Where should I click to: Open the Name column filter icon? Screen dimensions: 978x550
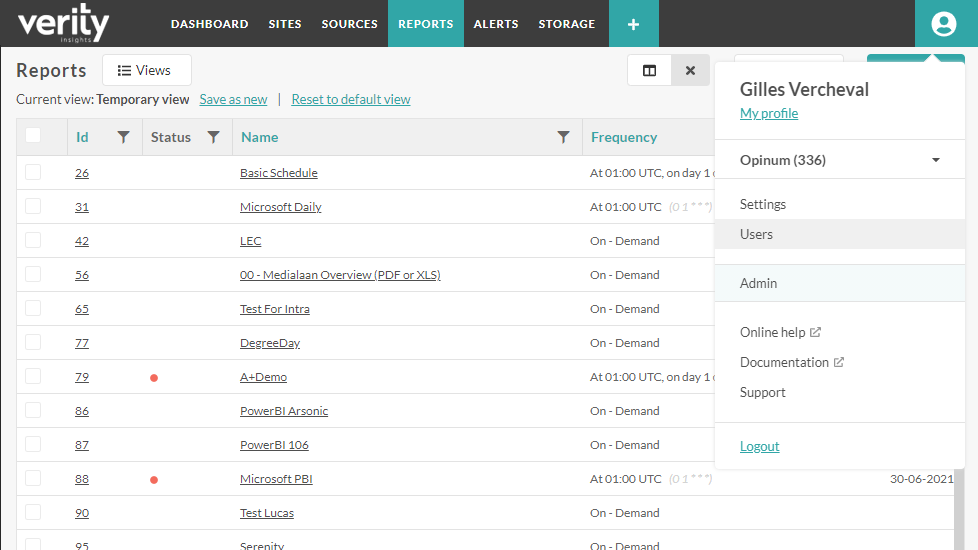563,137
